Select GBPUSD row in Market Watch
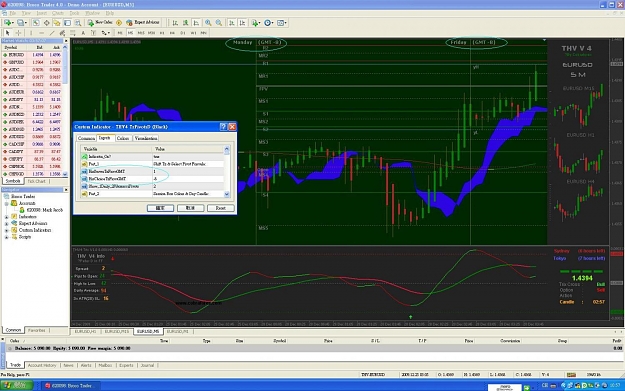This screenshot has width=625, height=391. [33, 62]
